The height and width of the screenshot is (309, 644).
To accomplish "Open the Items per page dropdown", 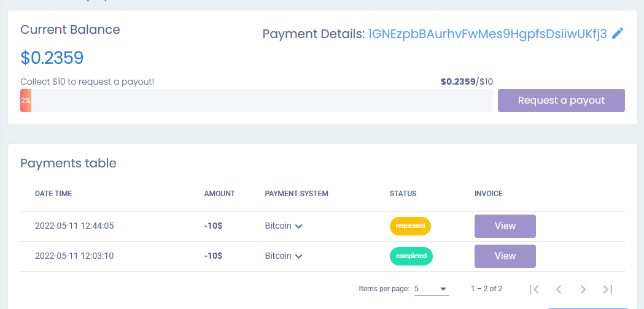I will (431, 289).
